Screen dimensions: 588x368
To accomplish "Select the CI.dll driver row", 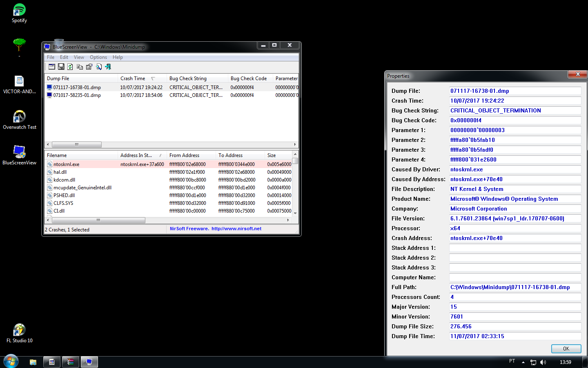I will tap(169, 211).
